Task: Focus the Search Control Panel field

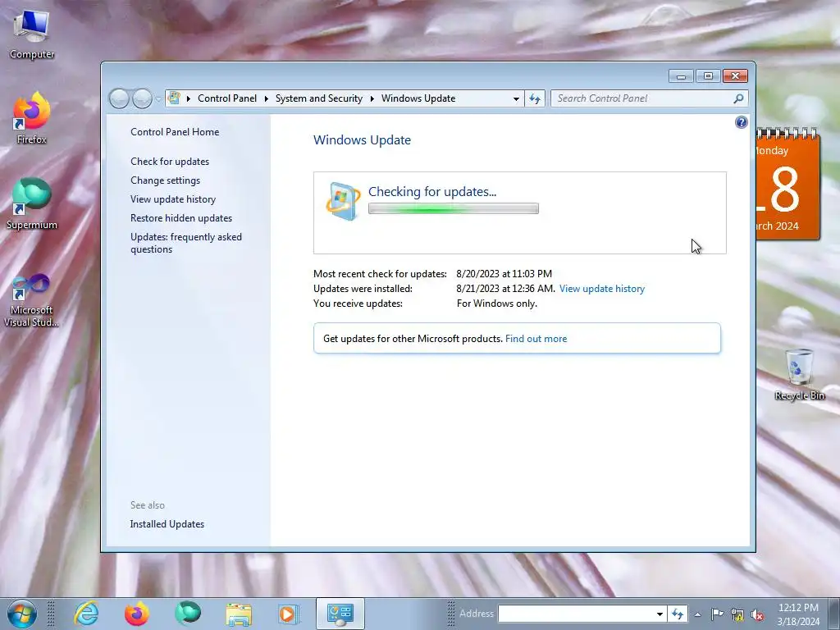Action: pos(643,98)
